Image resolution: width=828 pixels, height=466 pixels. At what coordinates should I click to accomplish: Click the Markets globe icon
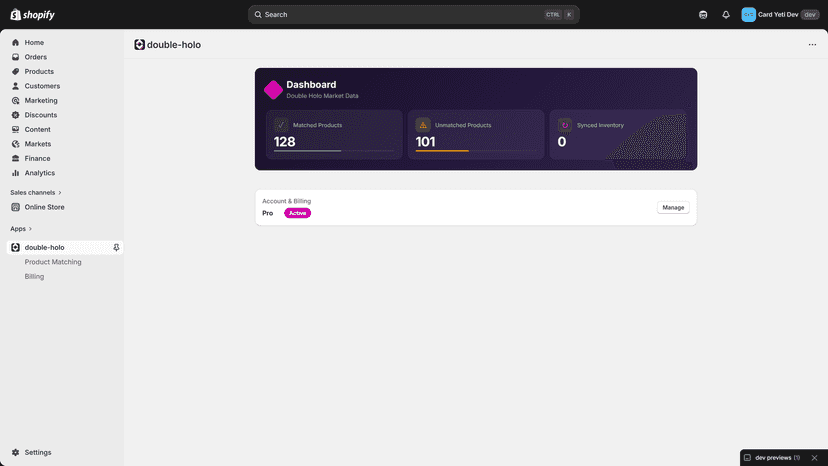tap(15, 144)
